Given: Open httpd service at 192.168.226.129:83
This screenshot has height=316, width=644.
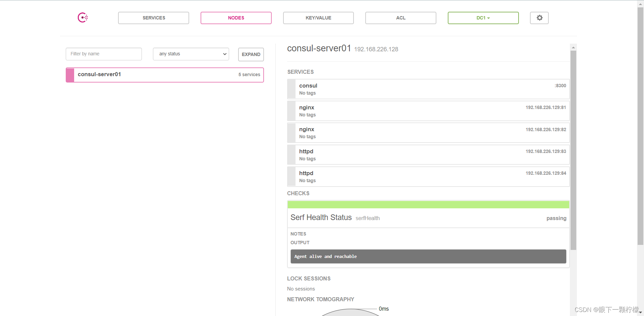Looking at the screenshot, I should pos(428,155).
